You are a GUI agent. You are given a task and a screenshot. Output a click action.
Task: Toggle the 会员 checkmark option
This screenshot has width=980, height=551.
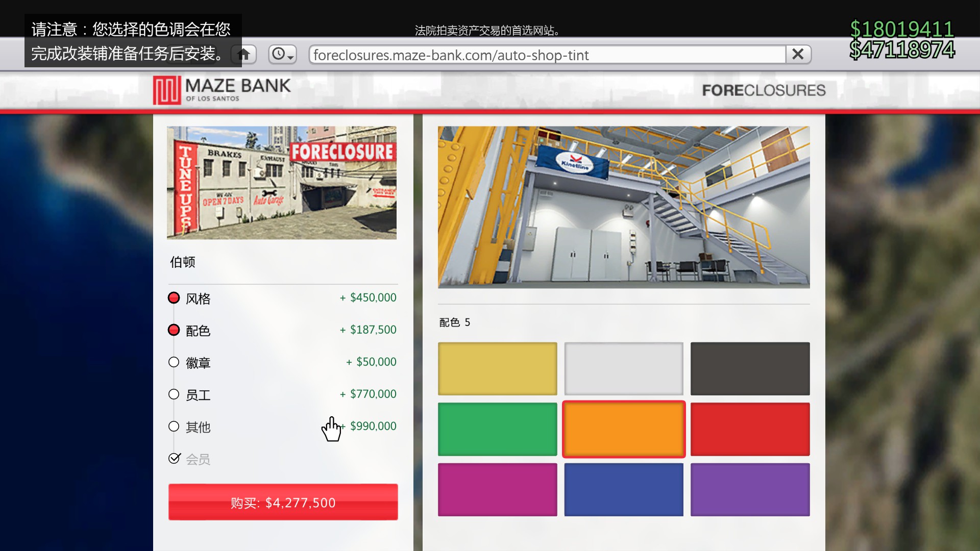pyautogui.click(x=175, y=458)
